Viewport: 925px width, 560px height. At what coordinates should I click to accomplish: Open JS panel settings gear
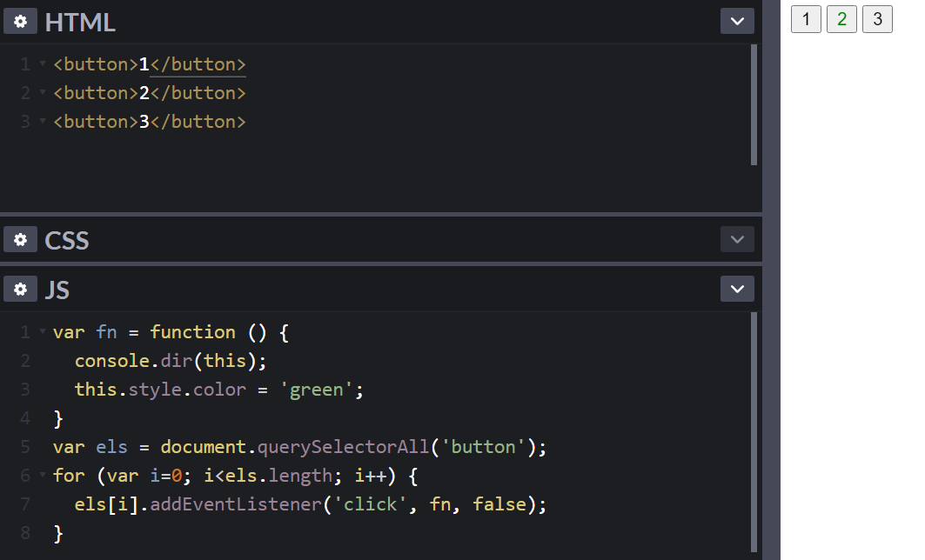tap(20, 290)
